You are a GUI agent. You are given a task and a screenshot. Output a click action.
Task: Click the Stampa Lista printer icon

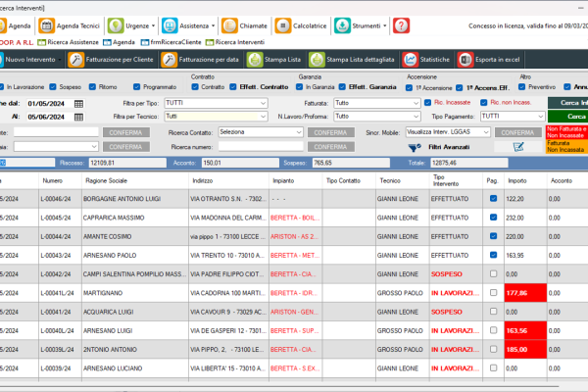pyautogui.click(x=255, y=60)
